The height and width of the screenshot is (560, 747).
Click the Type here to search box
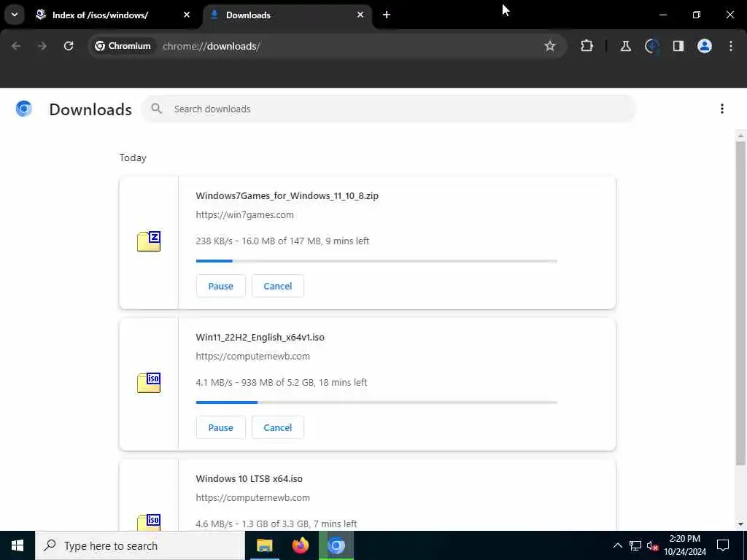[140, 545]
